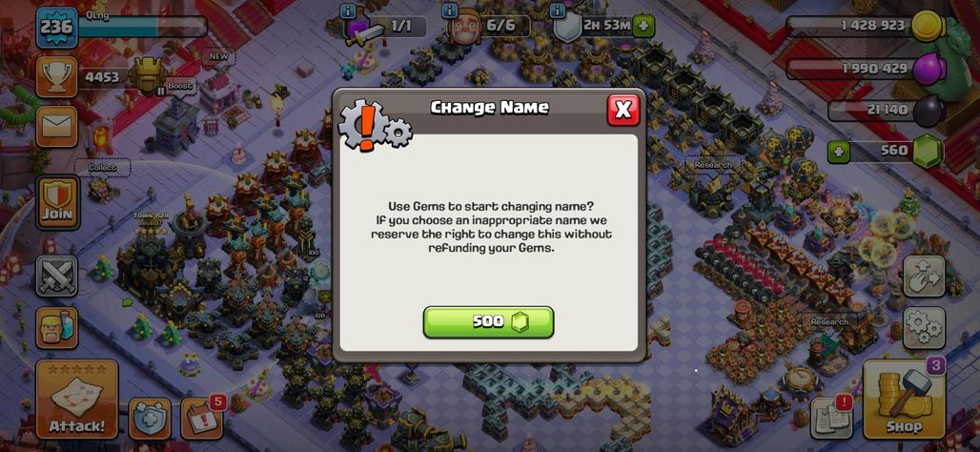Open the settings gears button

click(x=924, y=328)
